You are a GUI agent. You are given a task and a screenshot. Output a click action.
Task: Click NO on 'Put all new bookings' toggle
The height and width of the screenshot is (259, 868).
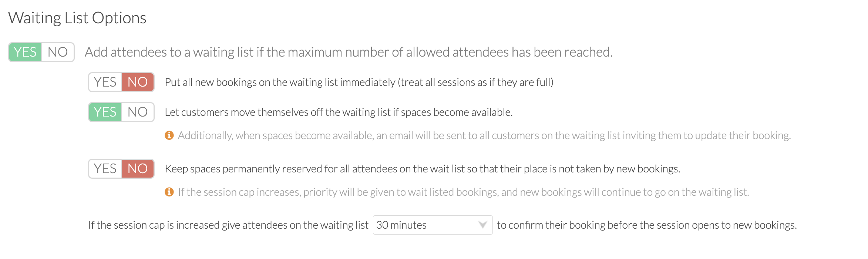point(138,82)
